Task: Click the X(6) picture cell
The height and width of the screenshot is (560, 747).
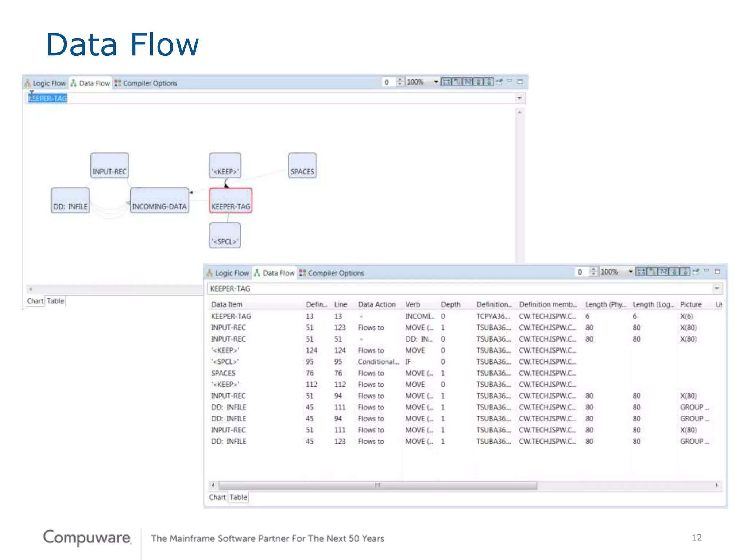Action: tap(686, 316)
